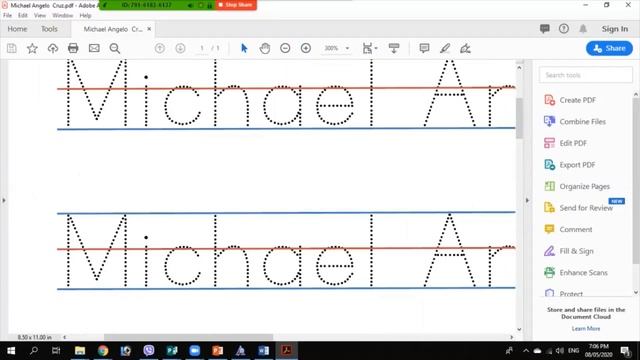Viewport: 640px width, 360px height.
Task: Click the scrolling mode toolbar icon
Action: [x=394, y=48]
